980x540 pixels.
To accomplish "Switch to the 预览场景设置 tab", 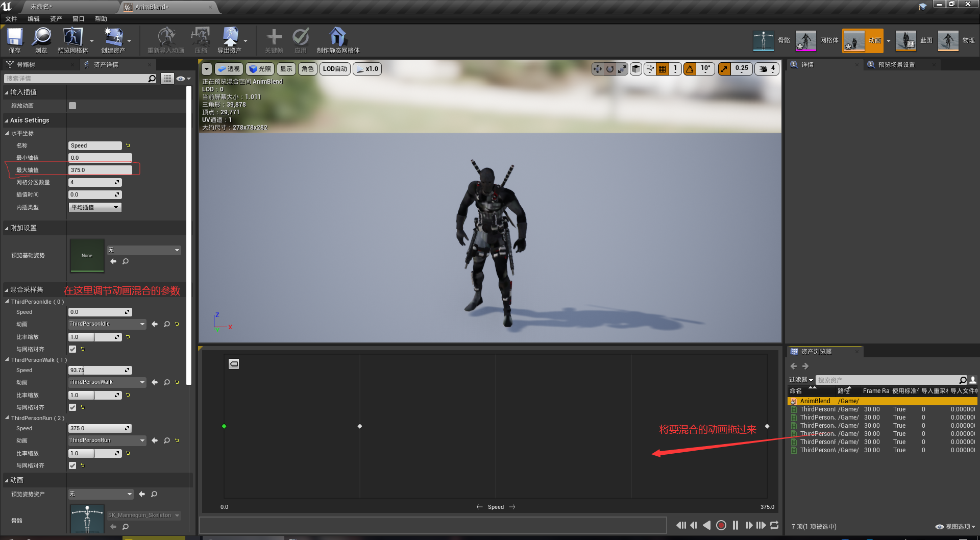I will (x=896, y=65).
